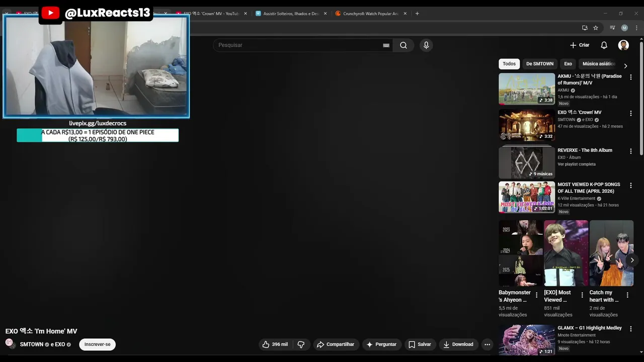Open options menu for the AKMU video

click(630, 77)
